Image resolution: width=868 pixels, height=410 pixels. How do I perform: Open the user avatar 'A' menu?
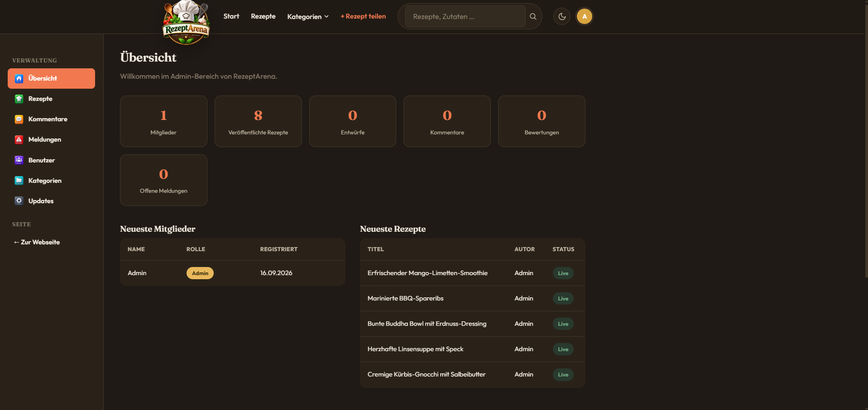point(585,17)
